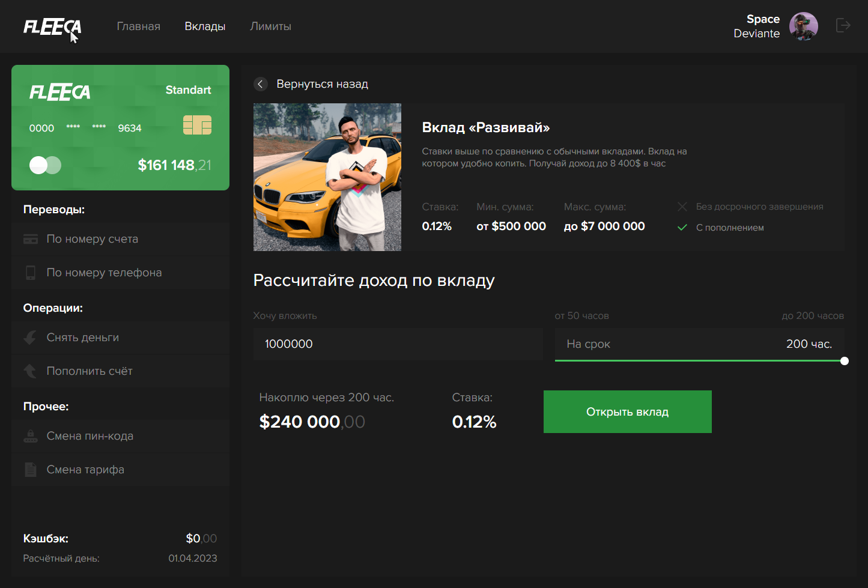Image resolution: width=868 pixels, height=588 pixels.
Task: Open the Главная tab
Action: (138, 26)
